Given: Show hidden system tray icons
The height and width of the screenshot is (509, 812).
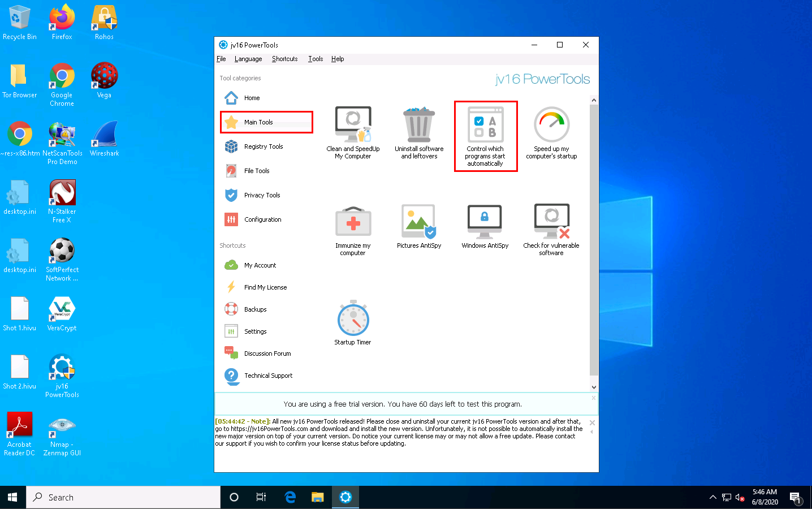Looking at the screenshot, I should click(x=712, y=497).
